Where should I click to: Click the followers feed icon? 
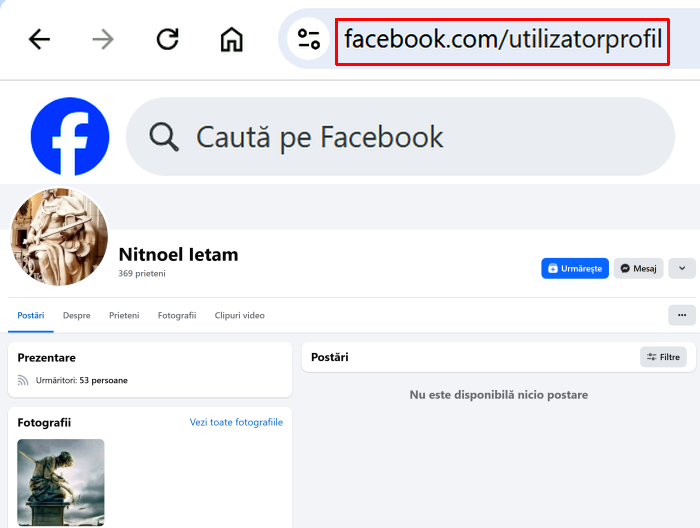click(23, 380)
